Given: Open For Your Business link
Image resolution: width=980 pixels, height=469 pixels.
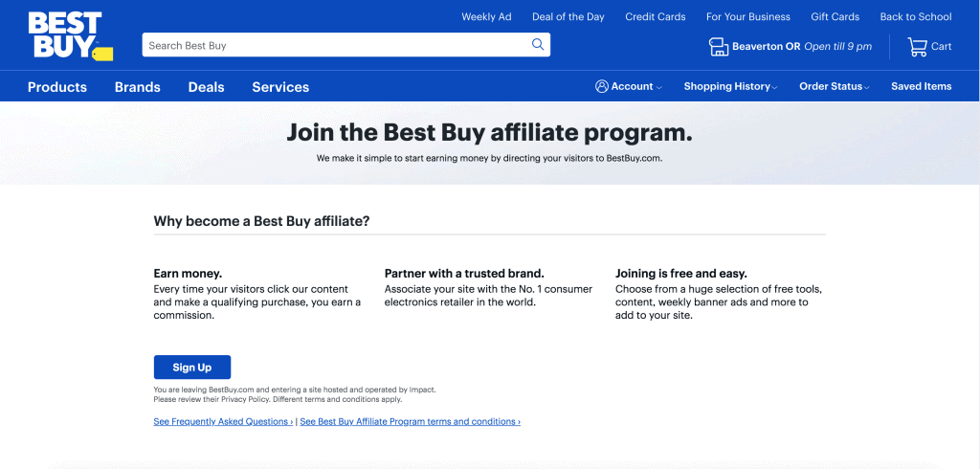Looking at the screenshot, I should pyautogui.click(x=748, y=17).
